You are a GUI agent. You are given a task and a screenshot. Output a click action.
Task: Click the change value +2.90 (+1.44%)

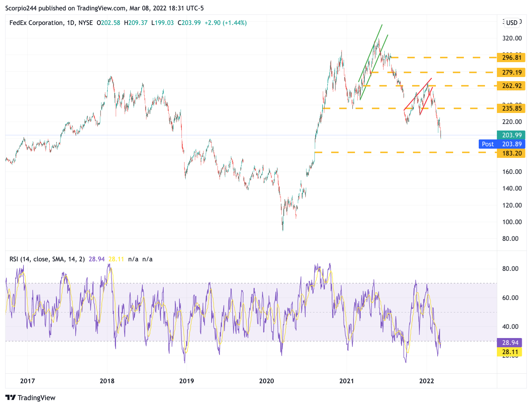tap(226, 23)
